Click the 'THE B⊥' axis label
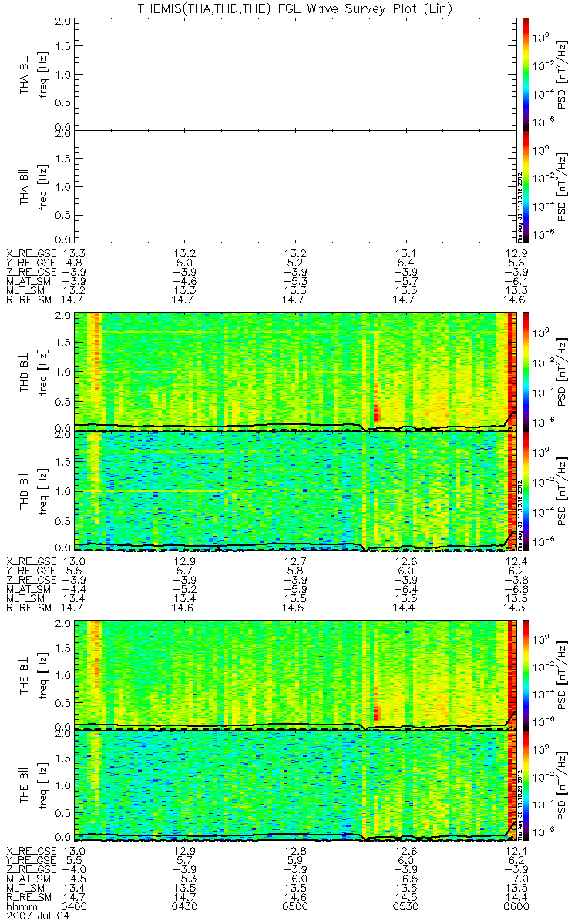Screen dimensions: 578x924 coord(25,675)
